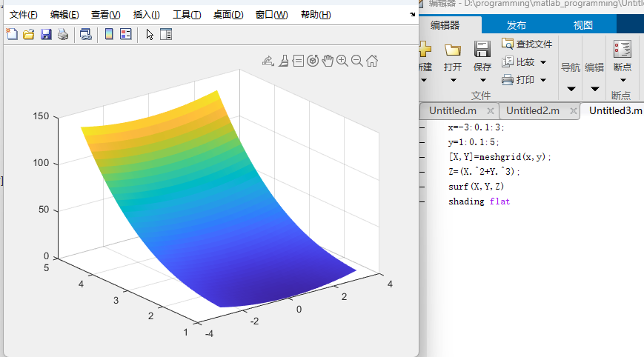This screenshot has width=644, height=357.
Task: Switch to the View (视图) ribbon tab
Action: pos(582,25)
